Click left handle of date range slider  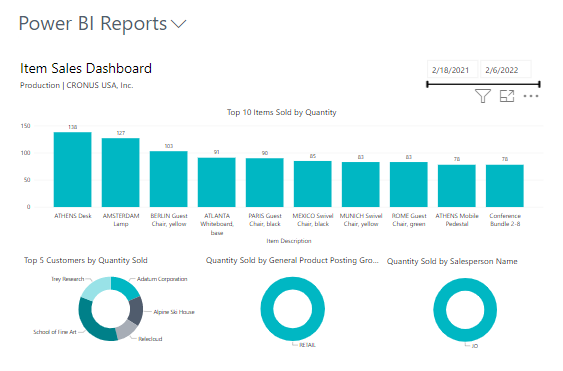427,84
